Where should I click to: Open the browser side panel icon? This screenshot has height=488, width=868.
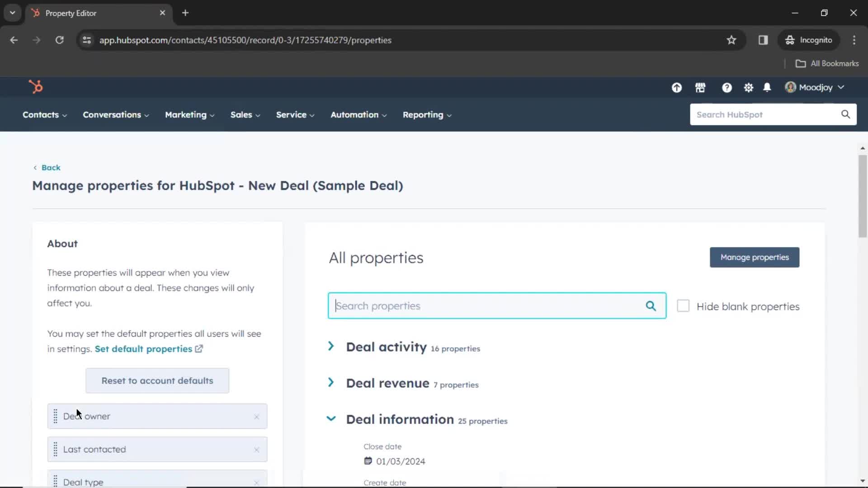point(763,40)
